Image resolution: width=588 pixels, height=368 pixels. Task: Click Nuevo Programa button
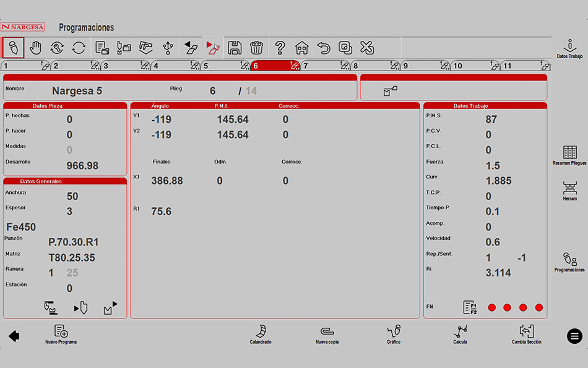[x=61, y=334]
